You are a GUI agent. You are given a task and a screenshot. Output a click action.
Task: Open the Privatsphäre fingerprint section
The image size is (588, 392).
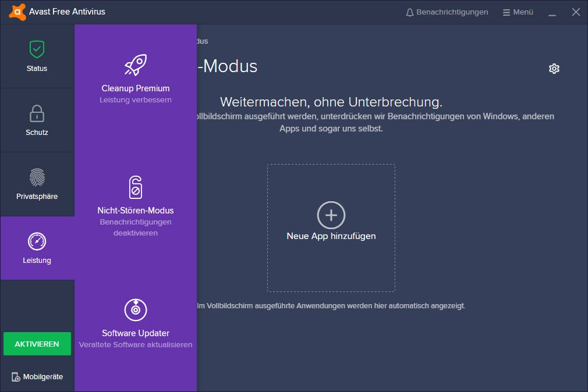(37, 184)
